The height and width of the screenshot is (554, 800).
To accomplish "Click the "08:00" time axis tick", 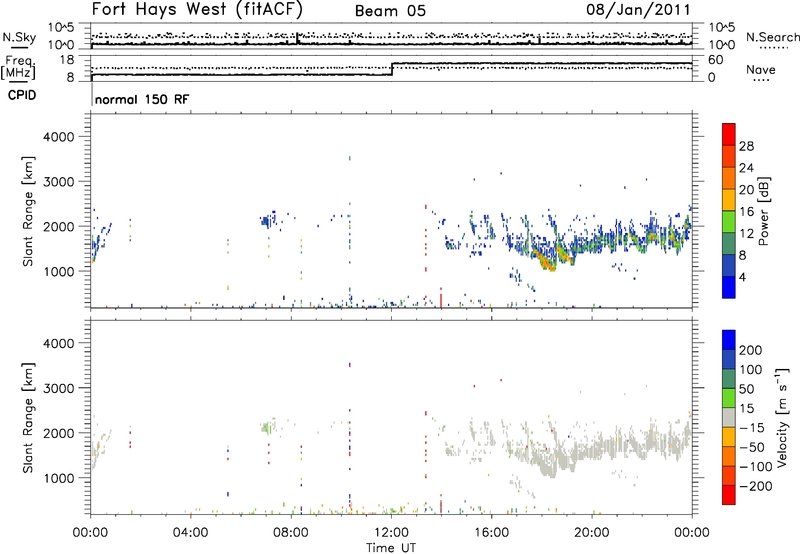I will [291, 533].
